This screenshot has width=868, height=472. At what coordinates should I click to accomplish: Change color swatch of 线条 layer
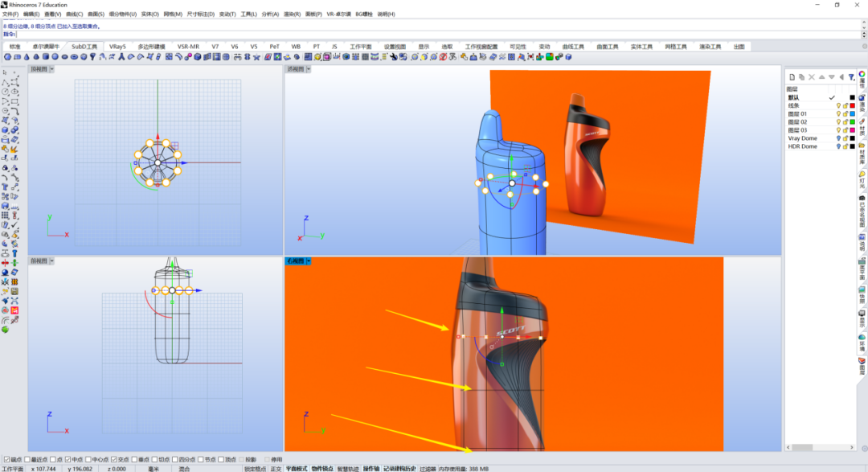pos(853,106)
